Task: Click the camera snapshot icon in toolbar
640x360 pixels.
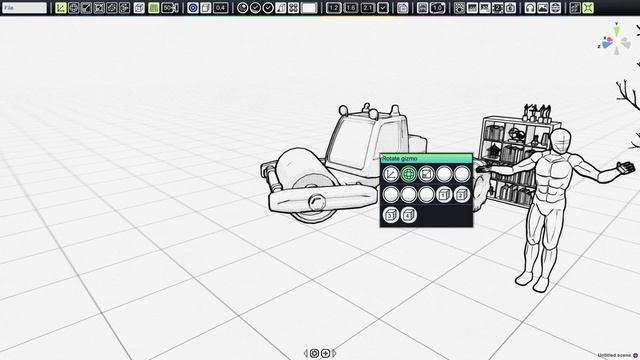Action: (x=510, y=8)
